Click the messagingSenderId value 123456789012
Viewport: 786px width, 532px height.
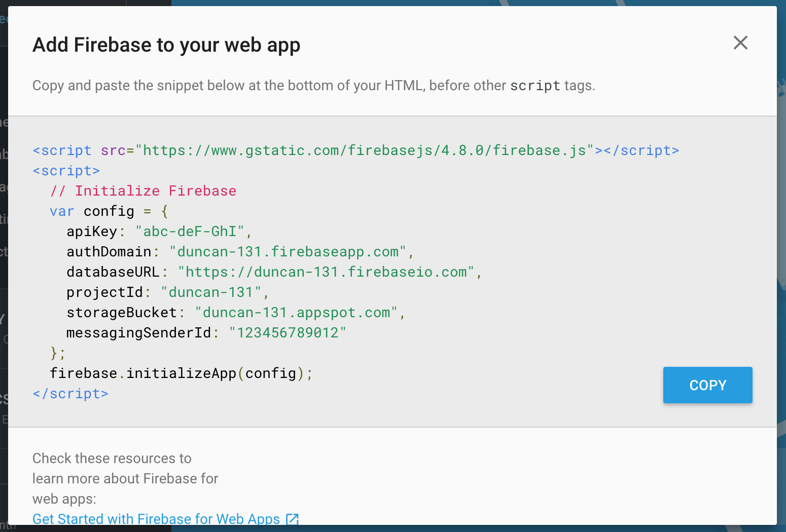(x=288, y=333)
